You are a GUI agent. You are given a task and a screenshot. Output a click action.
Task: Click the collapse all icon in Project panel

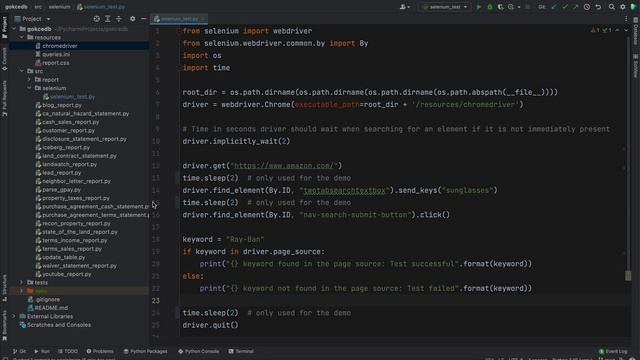pos(119,19)
